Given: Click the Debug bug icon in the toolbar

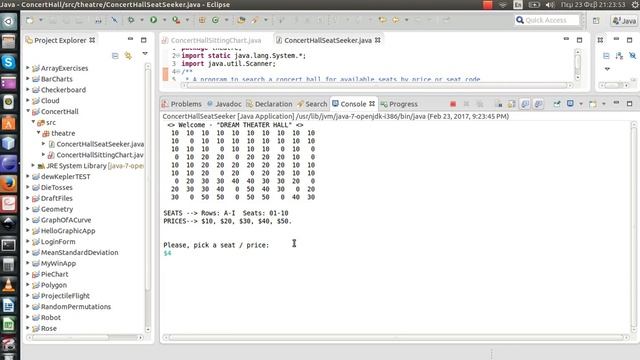Looking at the screenshot, I should (131, 20).
